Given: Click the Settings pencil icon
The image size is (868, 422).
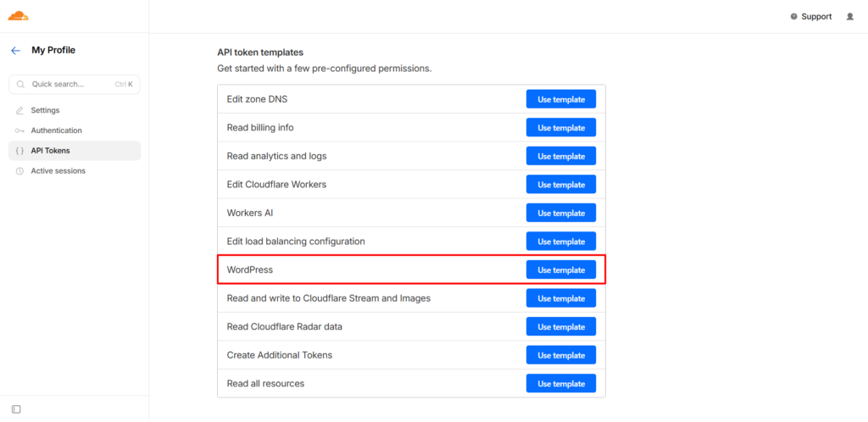Looking at the screenshot, I should click(20, 111).
